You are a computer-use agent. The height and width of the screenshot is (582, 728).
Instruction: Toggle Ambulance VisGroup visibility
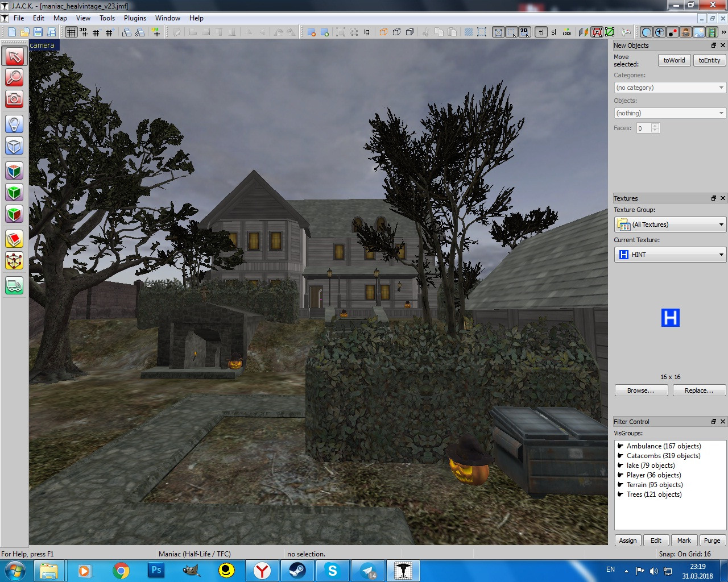[621, 446]
